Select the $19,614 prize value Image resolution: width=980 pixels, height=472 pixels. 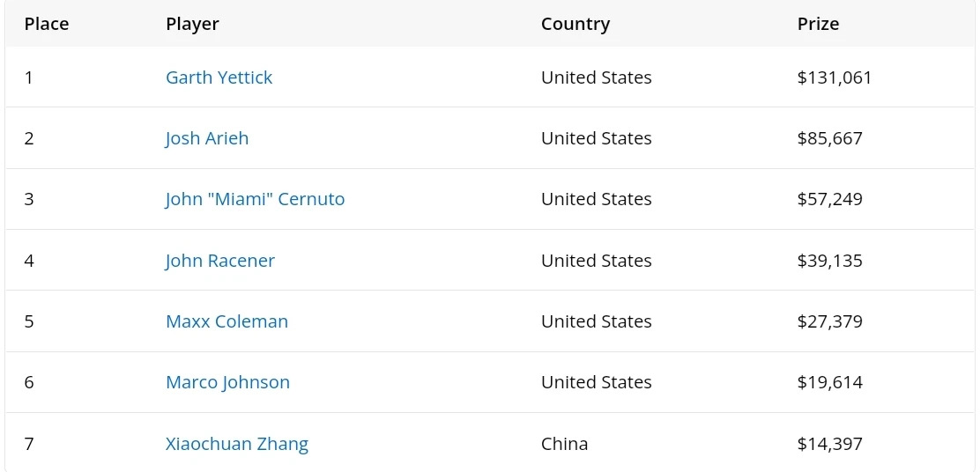pyautogui.click(x=829, y=382)
